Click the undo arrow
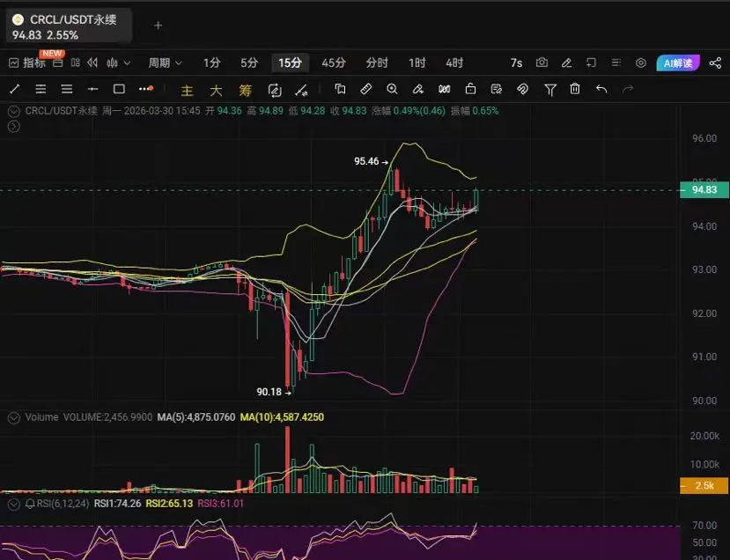 click(x=601, y=88)
